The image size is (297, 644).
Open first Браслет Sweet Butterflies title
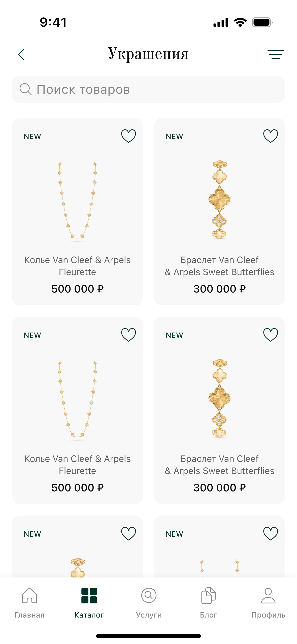(x=219, y=266)
